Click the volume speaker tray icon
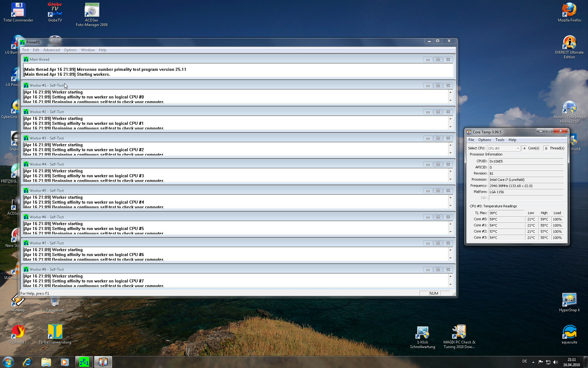588x368 pixels. pyautogui.click(x=556, y=362)
